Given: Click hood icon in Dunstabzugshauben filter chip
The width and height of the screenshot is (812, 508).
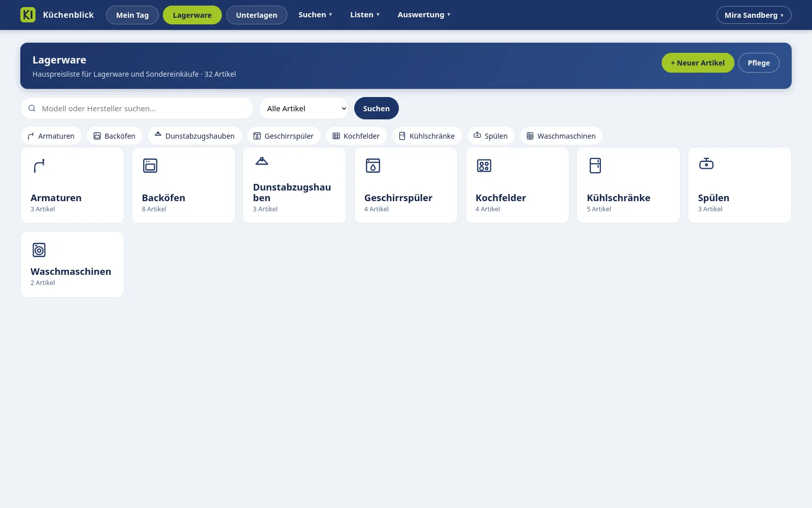Looking at the screenshot, I should pos(158,134).
